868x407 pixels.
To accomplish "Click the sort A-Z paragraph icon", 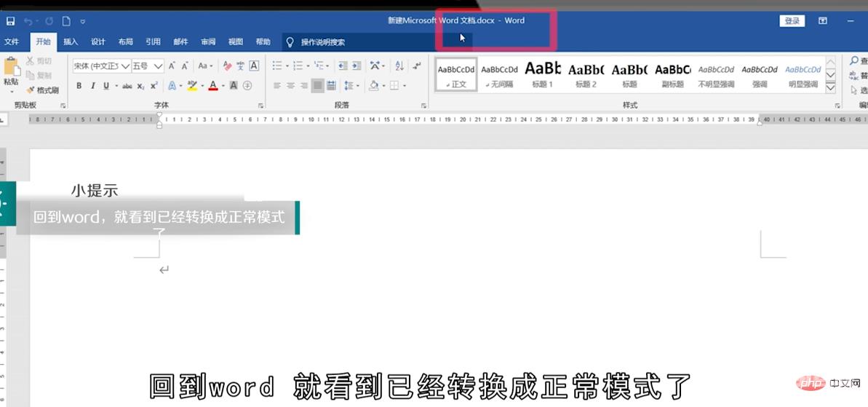I will pos(399,66).
